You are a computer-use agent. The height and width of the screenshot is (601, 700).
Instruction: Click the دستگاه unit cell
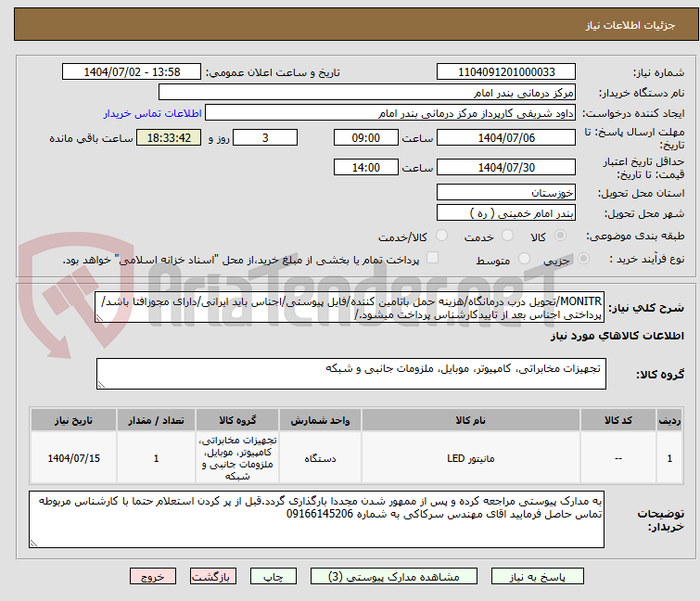coord(320,458)
